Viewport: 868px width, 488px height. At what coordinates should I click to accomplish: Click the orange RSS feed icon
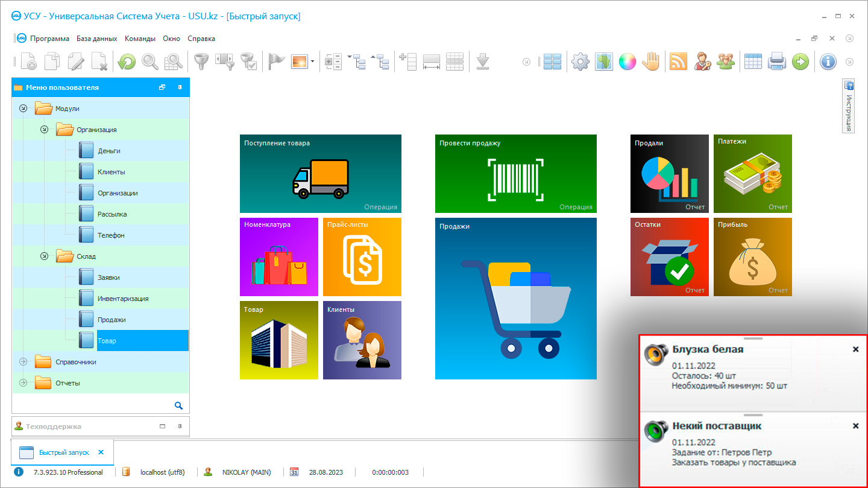[679, 62]
